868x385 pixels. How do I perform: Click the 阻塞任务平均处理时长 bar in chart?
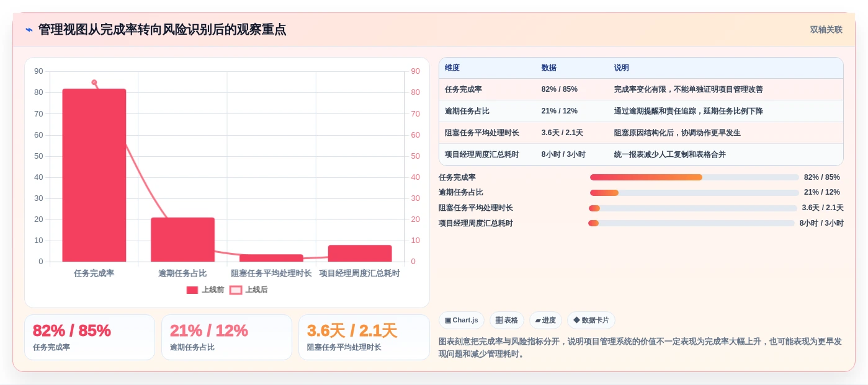point(271,258)
